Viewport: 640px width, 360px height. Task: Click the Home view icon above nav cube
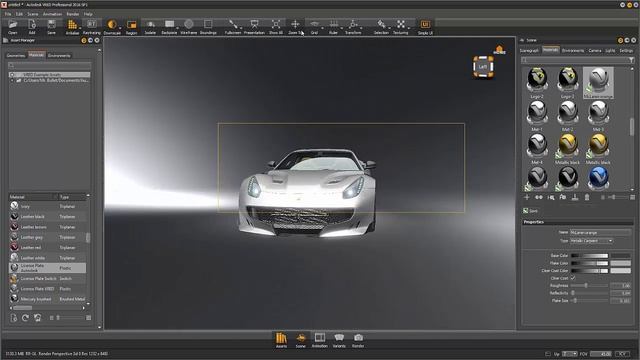point(499,50)
